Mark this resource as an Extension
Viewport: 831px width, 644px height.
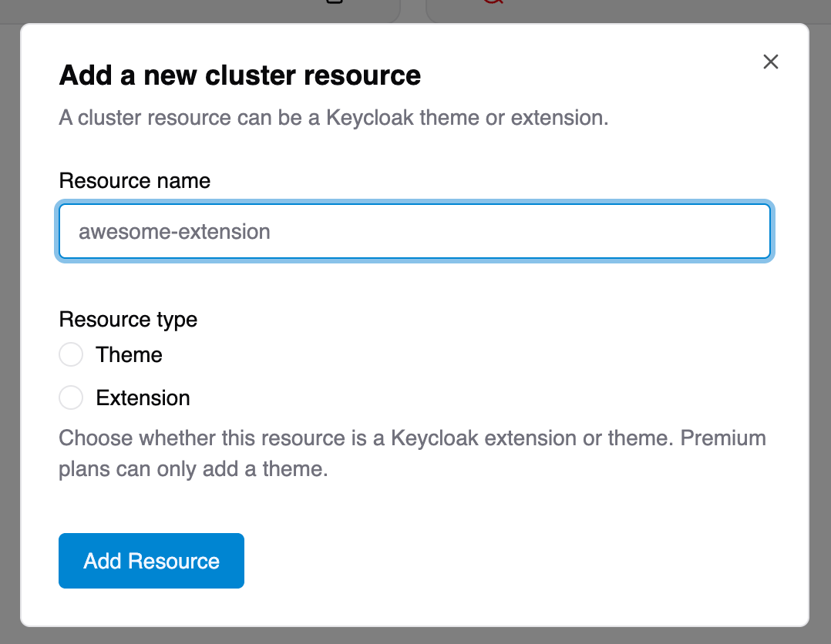click(x=71, y=397)
